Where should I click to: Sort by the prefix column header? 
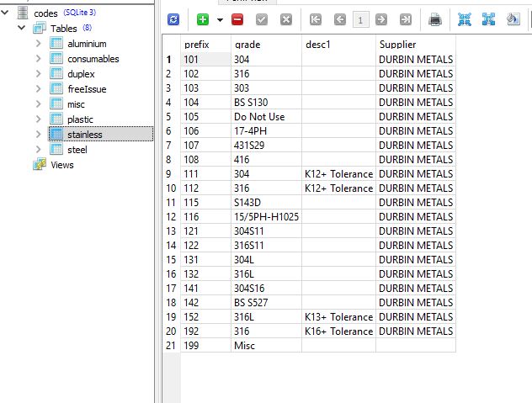point(205,45)
